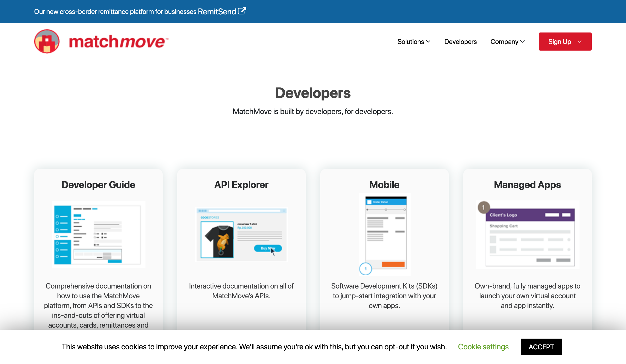626x364 pixels.
Task: Click the cookie notice message text
Action: 254,347
